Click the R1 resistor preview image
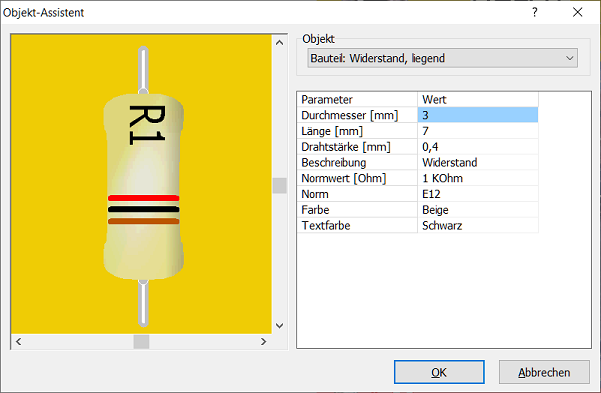The image size is (601, 393). (143, 186)
